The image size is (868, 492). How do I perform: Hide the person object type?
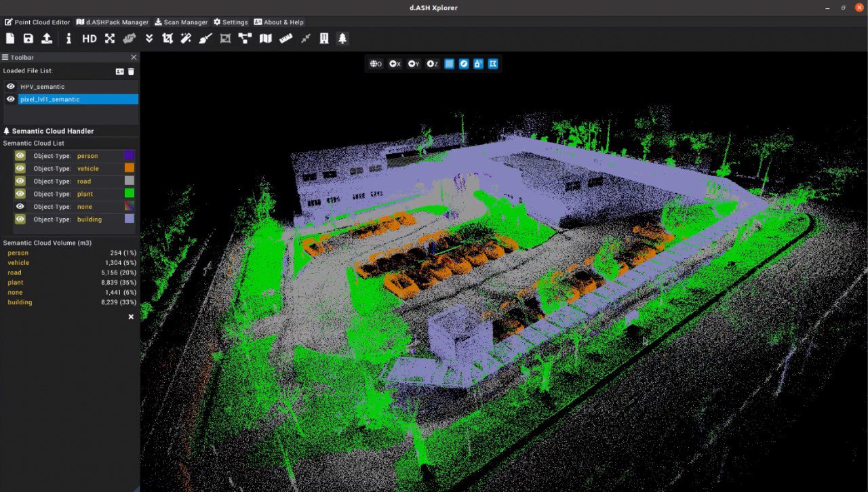20,156
